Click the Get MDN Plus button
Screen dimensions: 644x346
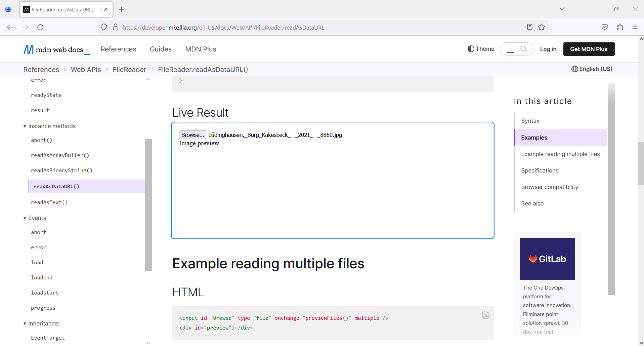click(x=589, y=49)
